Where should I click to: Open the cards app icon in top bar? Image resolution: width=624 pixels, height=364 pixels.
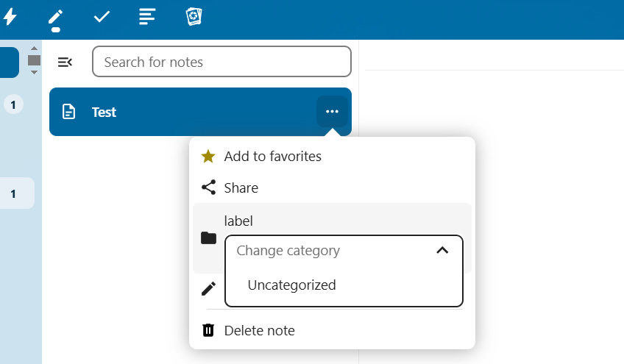[x=194, y=16]
